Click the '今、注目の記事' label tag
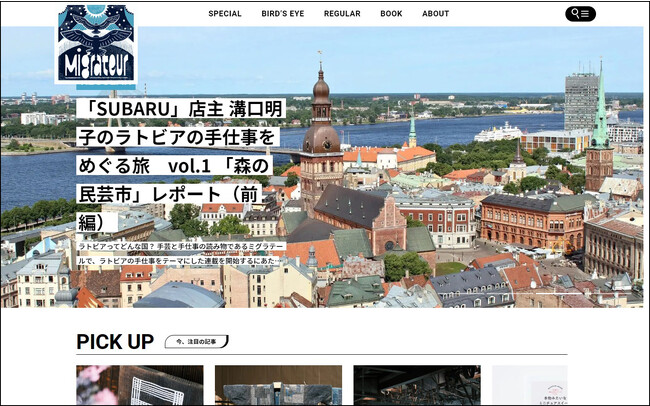The image size is (650, 406). coord(196,342)
